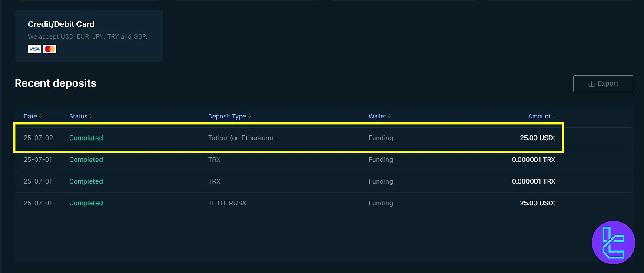The image size is (644, 273).
Task: Click the Recent deposits heading
Action: coord(56,83)
